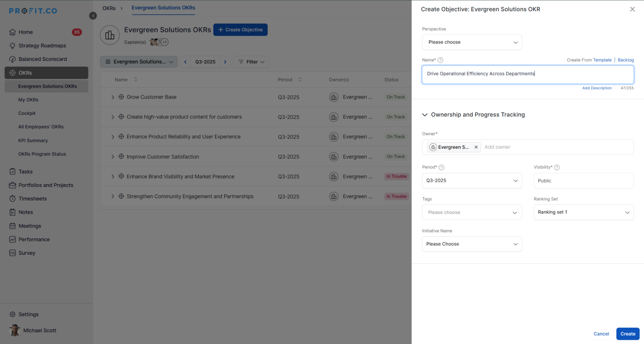Click the Settings gear icon
This screenshot has width=644, height=344.
click(x=13, y=314)
